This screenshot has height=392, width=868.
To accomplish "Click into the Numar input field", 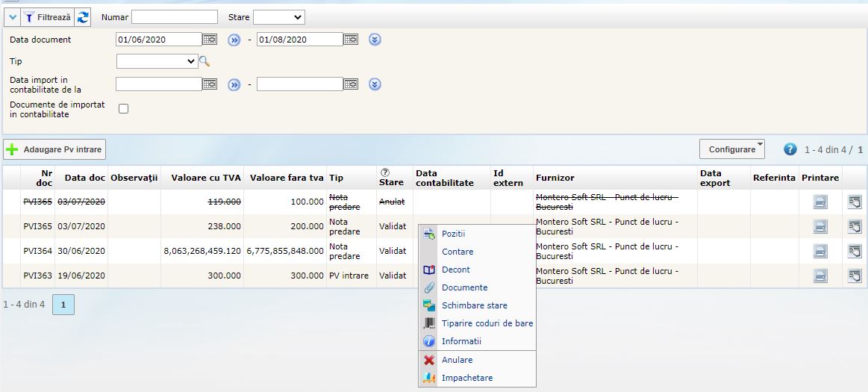I will tap(175, 17).
